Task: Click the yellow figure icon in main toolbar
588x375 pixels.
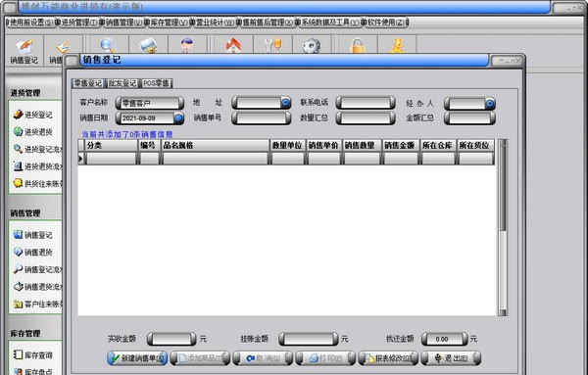Action: 397,45
